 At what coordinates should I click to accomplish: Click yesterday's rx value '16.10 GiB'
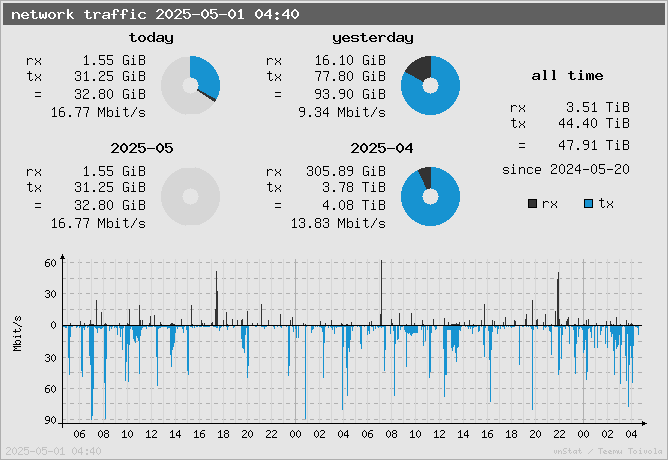click(x=350, y=60)
